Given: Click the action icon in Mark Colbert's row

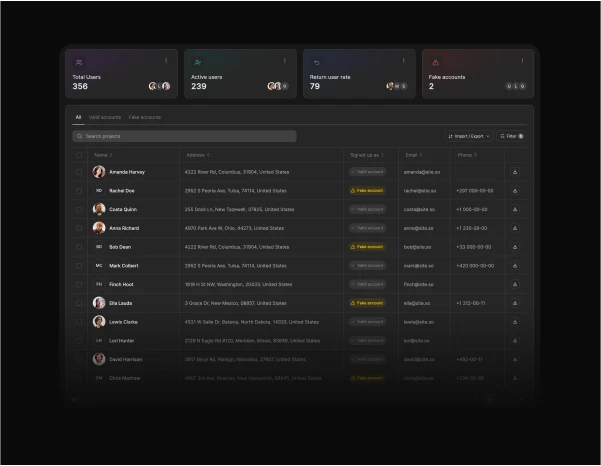Looking at the screenshot, I should (x=515, y=266).
